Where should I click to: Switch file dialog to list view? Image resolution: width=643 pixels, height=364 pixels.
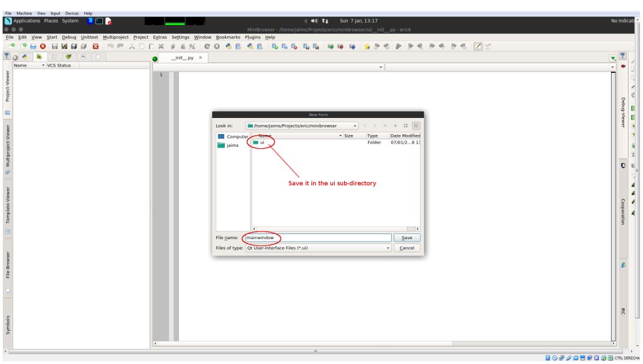pyautogui.click(x=406, y=126)
